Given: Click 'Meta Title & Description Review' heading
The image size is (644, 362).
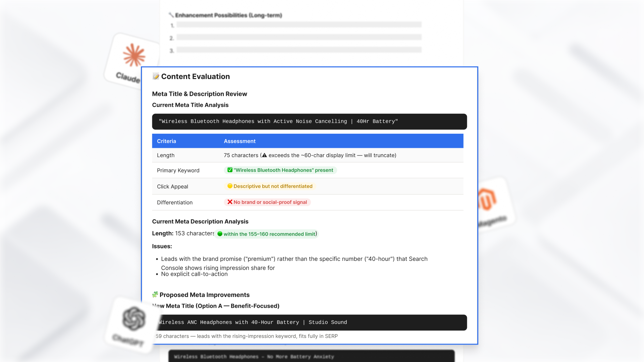Looking at the screenshot, I should (x=200, y=94).
